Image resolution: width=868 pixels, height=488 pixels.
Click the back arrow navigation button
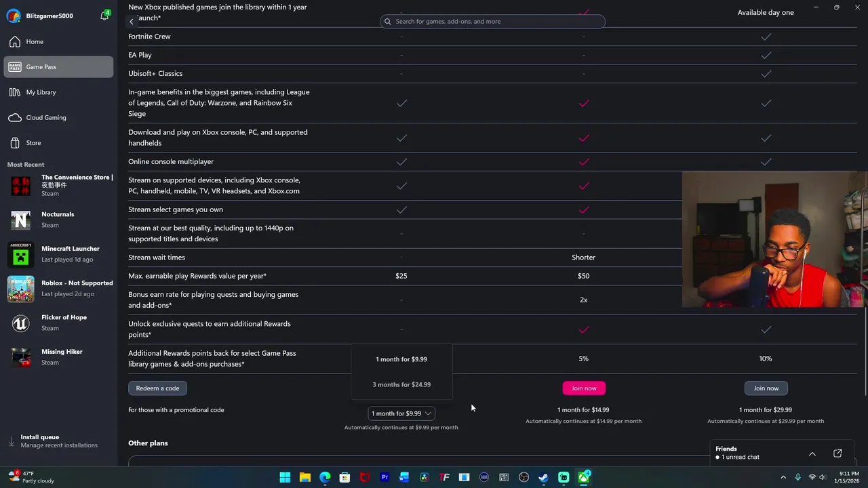pyautogui.click(x=132, y=22)
